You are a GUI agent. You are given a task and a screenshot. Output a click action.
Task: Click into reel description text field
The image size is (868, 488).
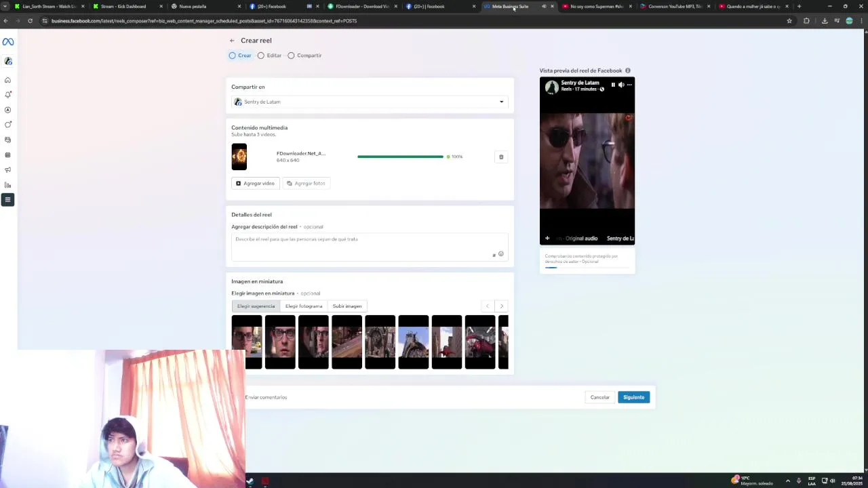pyautogui.click(x=370, y=247)
